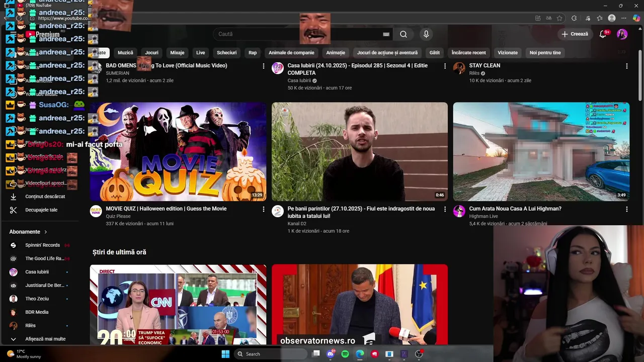Open the Quiz Please channel avatar

click(96, 211)
